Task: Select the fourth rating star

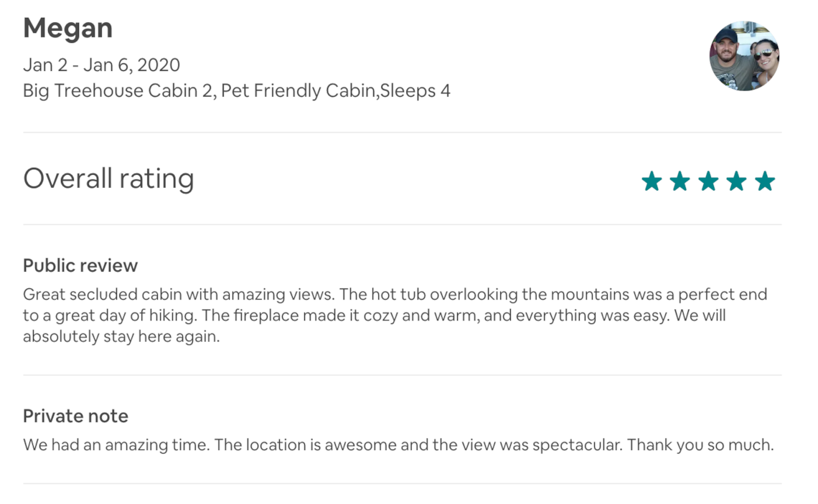Action: 737,181
